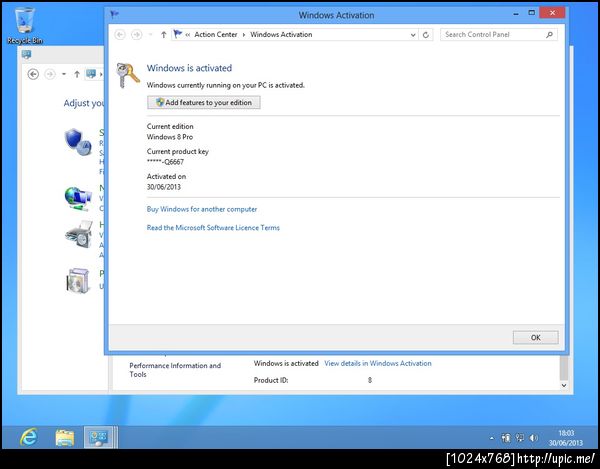Click the Windows Activation title bar flag icon
This screenshot has width=600, height=469.
(x=114, y=15)
